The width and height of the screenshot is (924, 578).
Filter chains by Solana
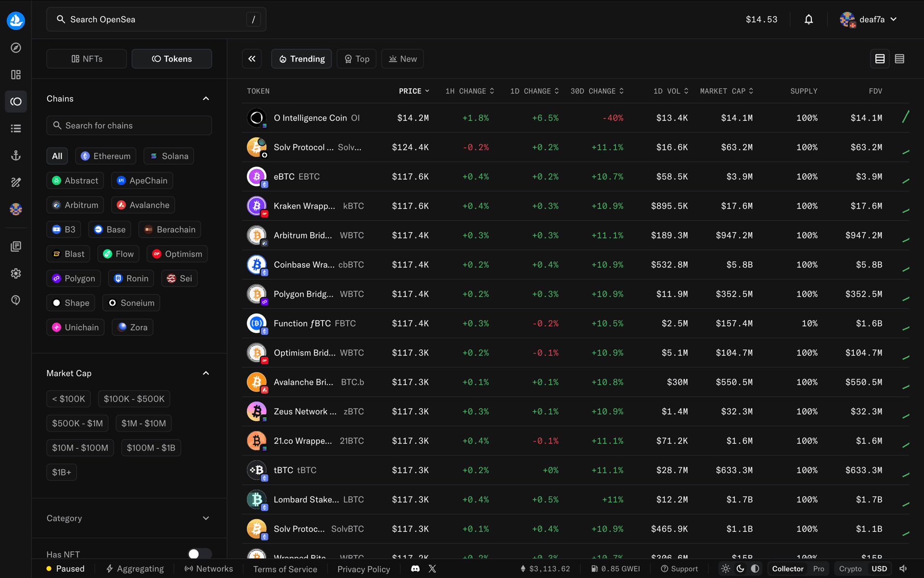(x=169, y=156)
